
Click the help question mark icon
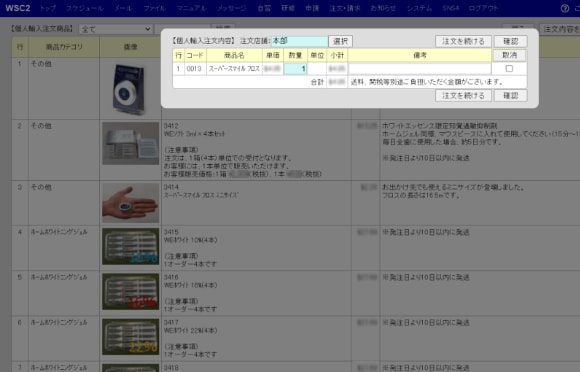click(565, 8)
